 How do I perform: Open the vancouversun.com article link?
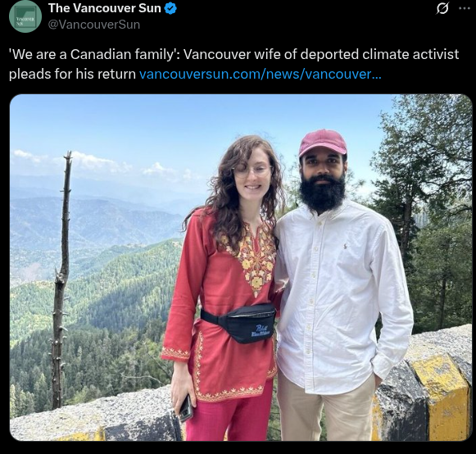click(x=260, y=74)
